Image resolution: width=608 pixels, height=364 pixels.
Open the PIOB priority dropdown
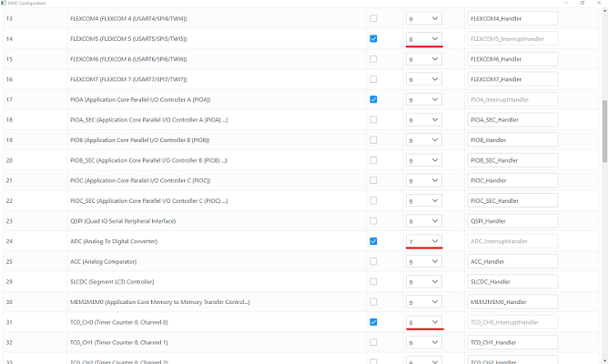424,140
